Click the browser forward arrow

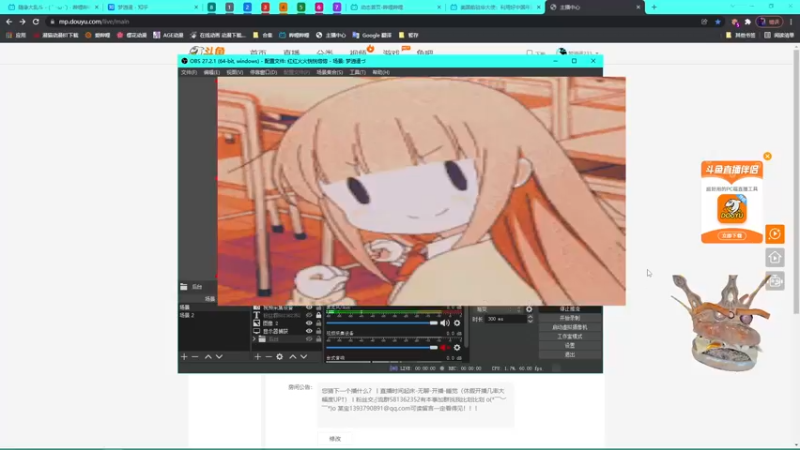pos(22,21)
